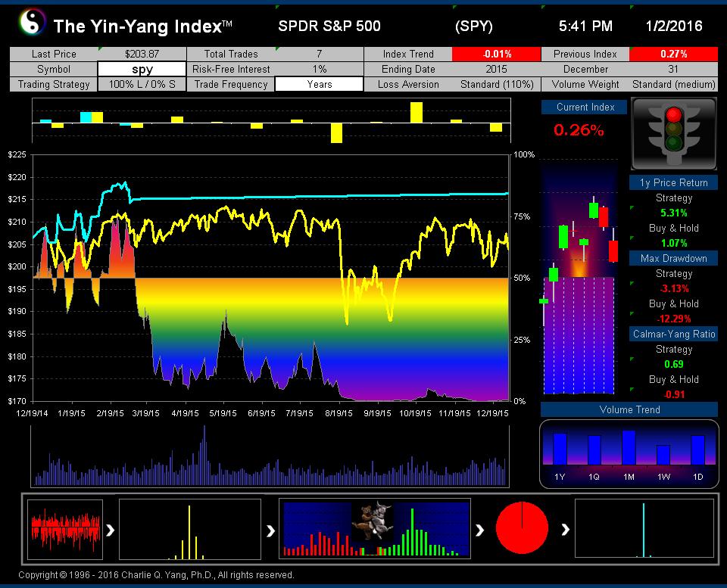Click the 8/19/15 date axis label
The image size is (727, 588).
point(339,413)
